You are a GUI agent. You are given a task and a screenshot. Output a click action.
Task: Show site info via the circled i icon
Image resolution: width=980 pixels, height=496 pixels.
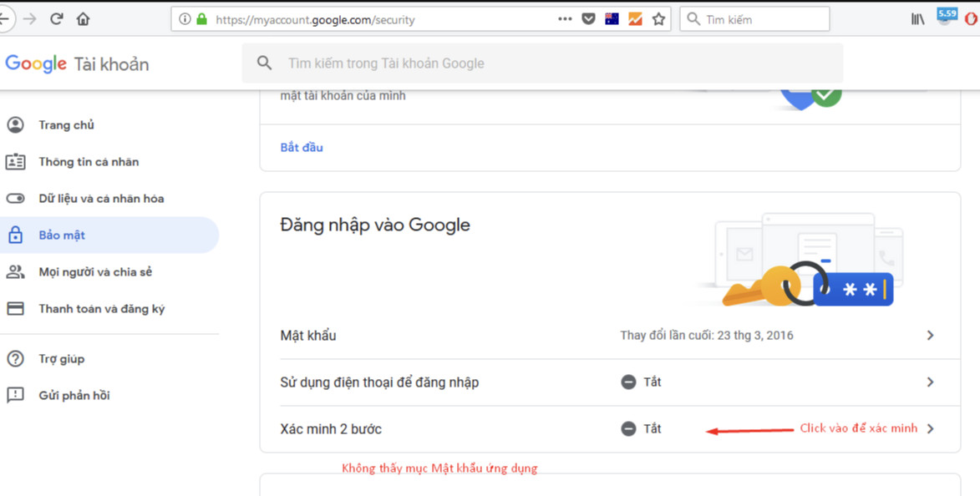point(185,19)
